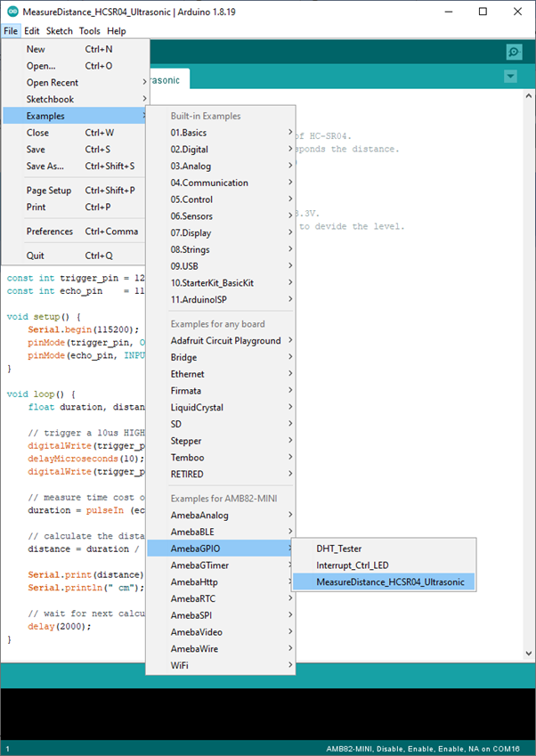Screen dimensions: 536x756
Task: Open the Sketch menu
Action: click(x=60, y=31)
